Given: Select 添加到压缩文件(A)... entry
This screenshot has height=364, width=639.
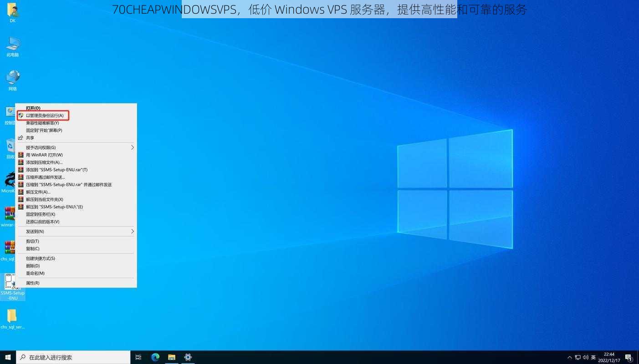Looking at the screenshot, I should point(76,162).
